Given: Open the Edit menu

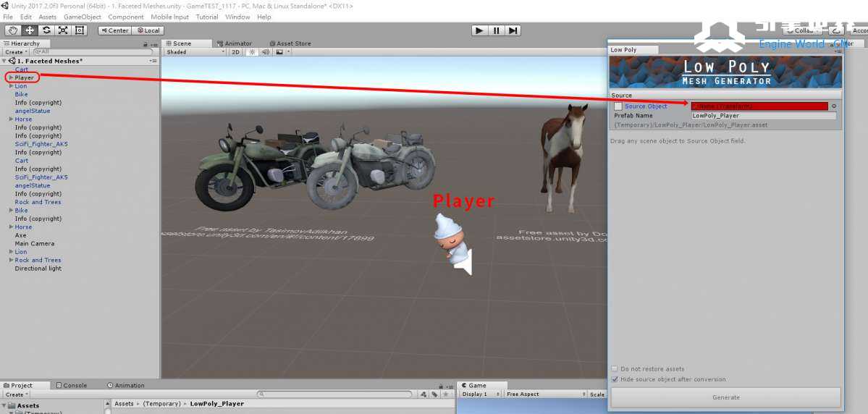Looking at the screenshot, I should (x=26, y=17).
